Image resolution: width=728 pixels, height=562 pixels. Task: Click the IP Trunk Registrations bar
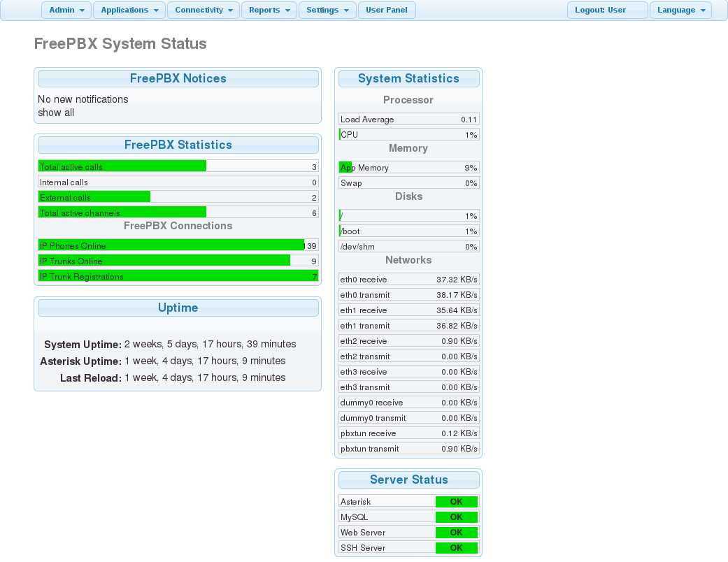(x=178, y=276)
